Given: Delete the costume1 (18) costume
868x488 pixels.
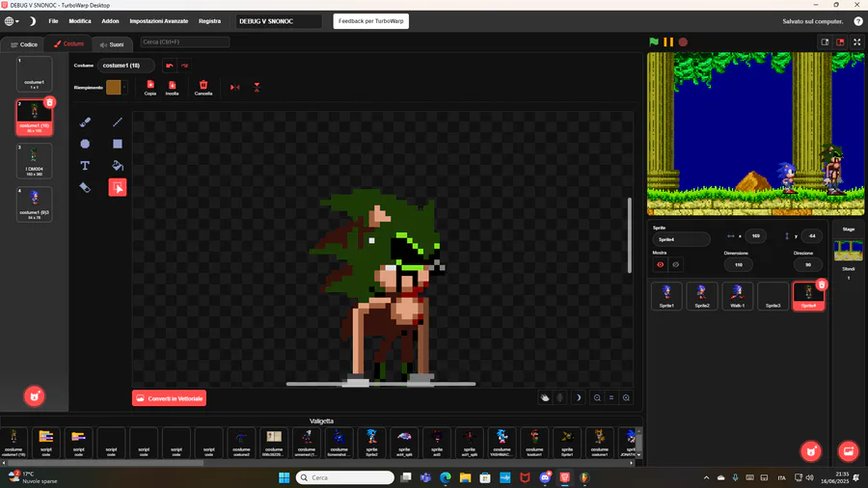Looking at the screenshot, I should (x=50, y=102).
